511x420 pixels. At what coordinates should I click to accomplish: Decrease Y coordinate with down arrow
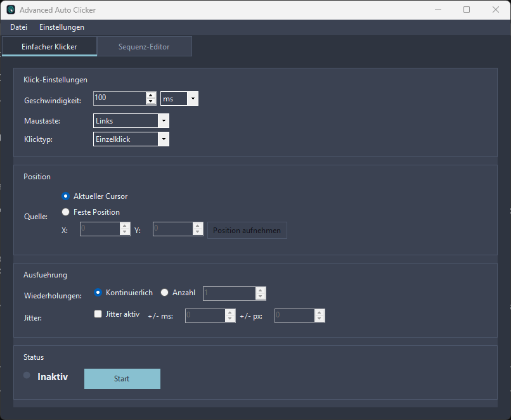(198, 232)
